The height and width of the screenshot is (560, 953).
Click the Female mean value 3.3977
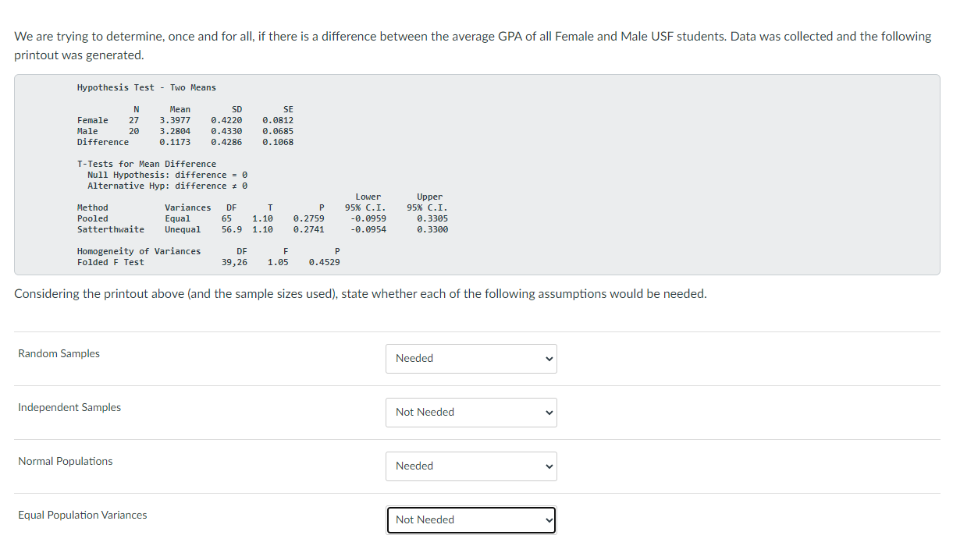[x=175, y=121]
